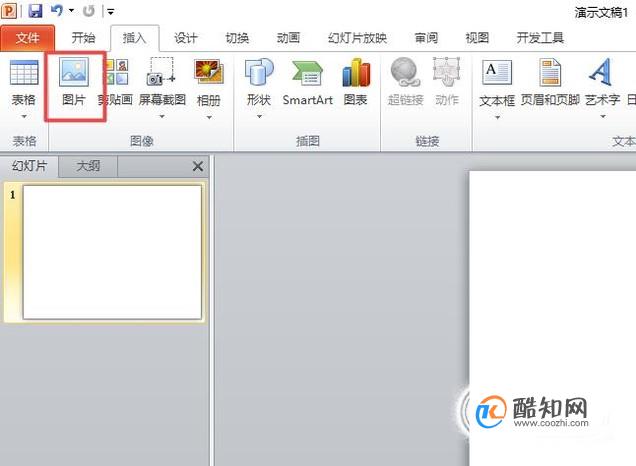Expand the Shapes (形状) dropdown arrow
636x466 pixels.
point(259,117)
